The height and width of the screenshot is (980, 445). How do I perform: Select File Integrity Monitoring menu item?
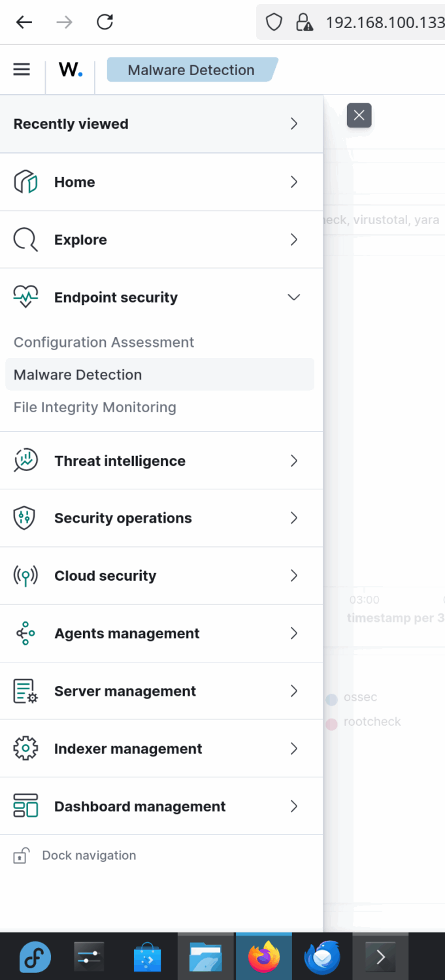point(95,407)
